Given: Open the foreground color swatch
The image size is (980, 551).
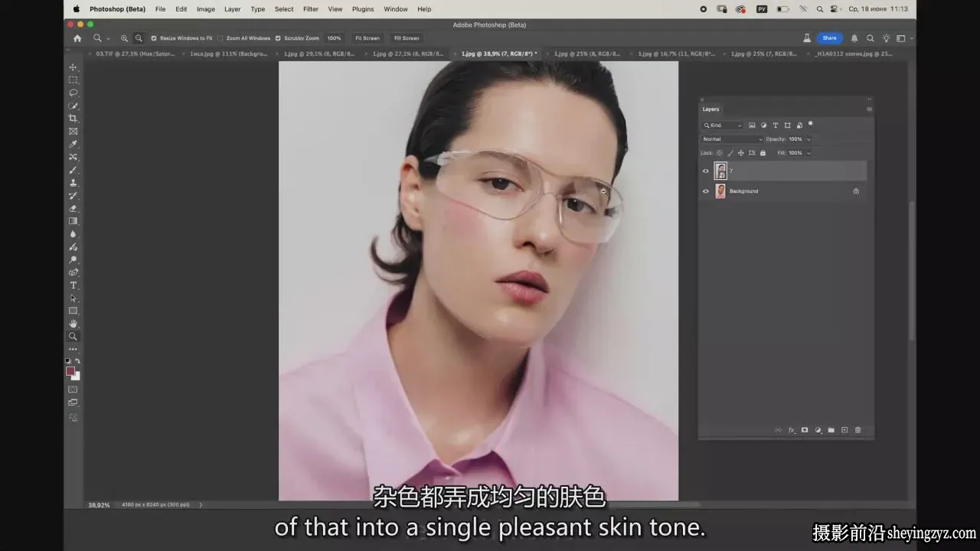Looking at the screenshot, I should pos(70,371).
